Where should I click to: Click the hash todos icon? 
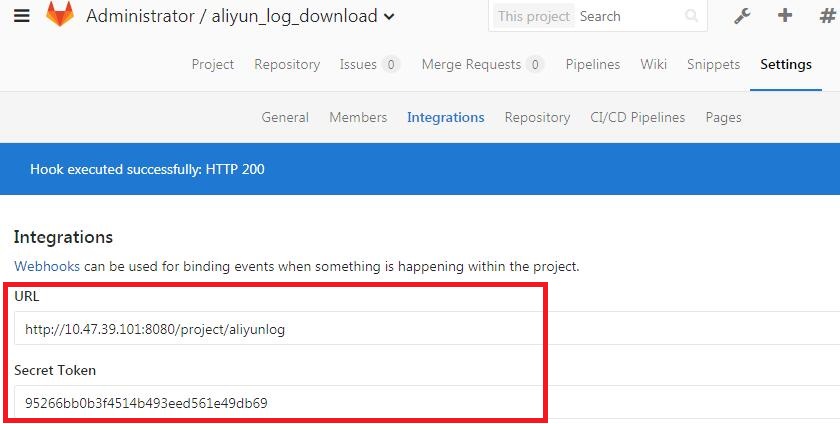tap(828, 16)
